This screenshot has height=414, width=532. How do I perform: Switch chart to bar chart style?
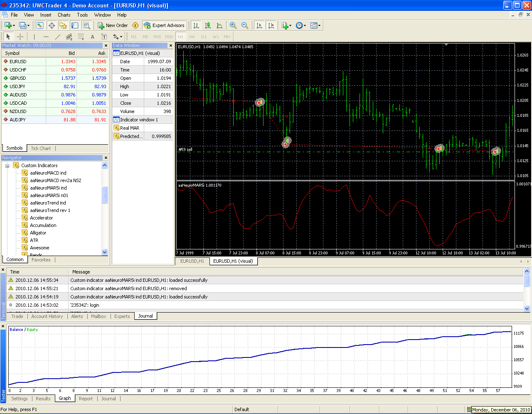tap(196, 25)
